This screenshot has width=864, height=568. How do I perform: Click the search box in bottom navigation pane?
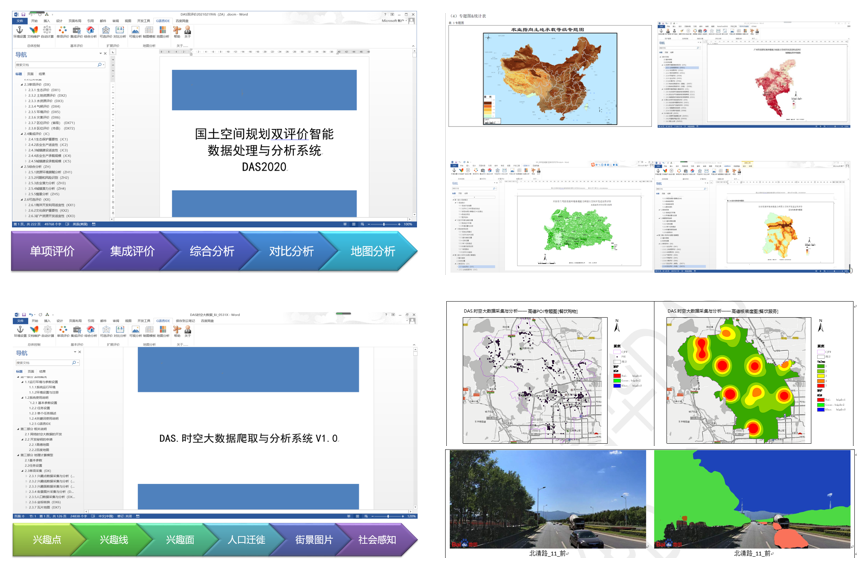[43, 363]
